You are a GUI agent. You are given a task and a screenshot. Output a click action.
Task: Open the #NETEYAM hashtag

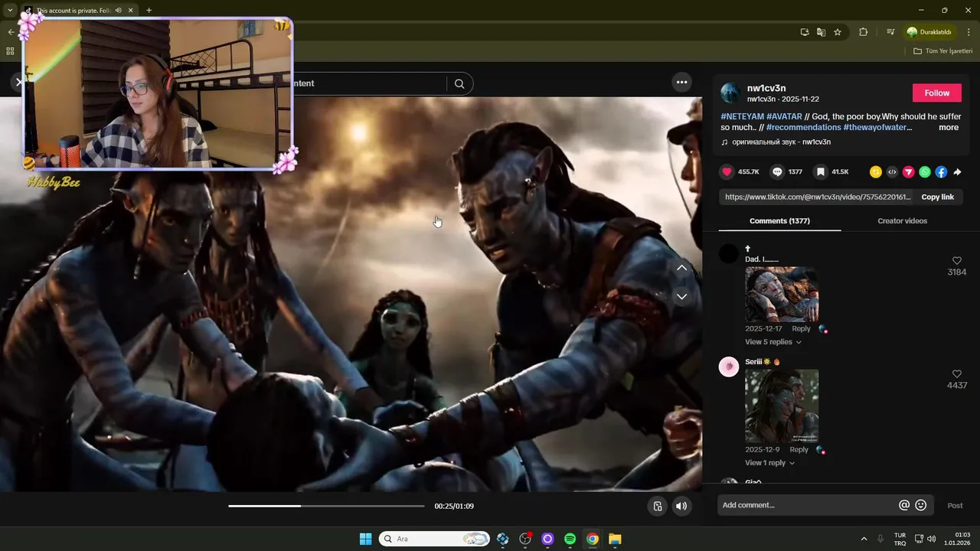pyautogui.click(x=742, y=117)
